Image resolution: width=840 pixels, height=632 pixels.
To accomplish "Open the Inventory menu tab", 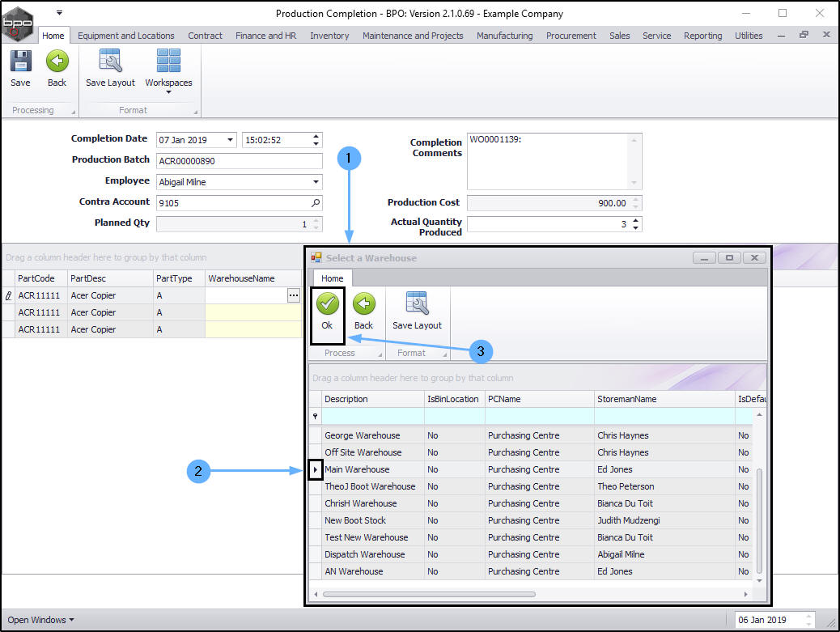I will [x=329, y=36].
